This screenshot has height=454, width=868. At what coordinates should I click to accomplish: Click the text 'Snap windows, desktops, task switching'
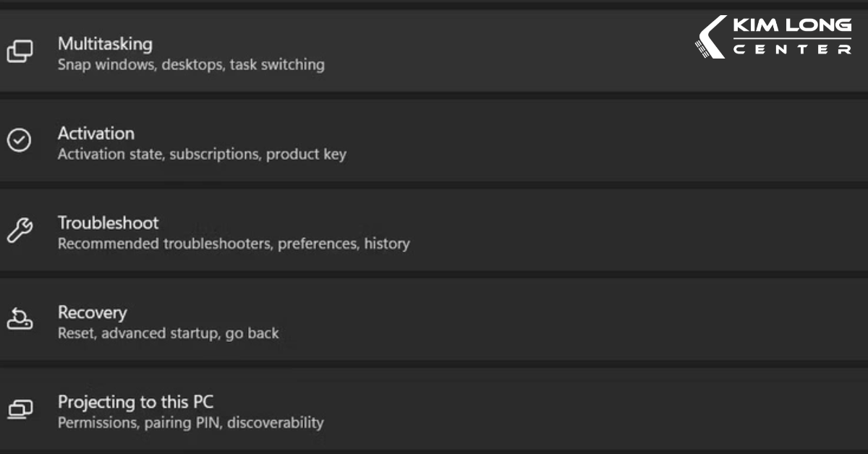[191, 64]
